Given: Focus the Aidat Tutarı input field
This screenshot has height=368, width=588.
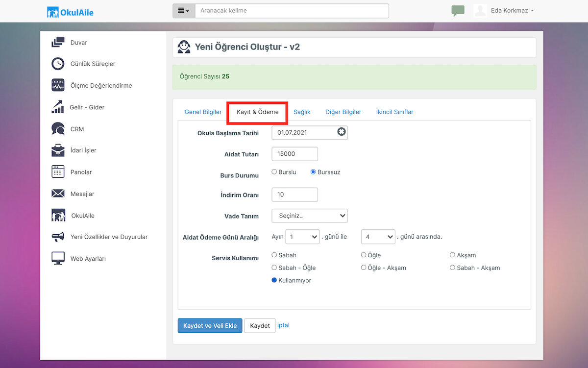Looking at the screenshot, I should coord(294,154).
